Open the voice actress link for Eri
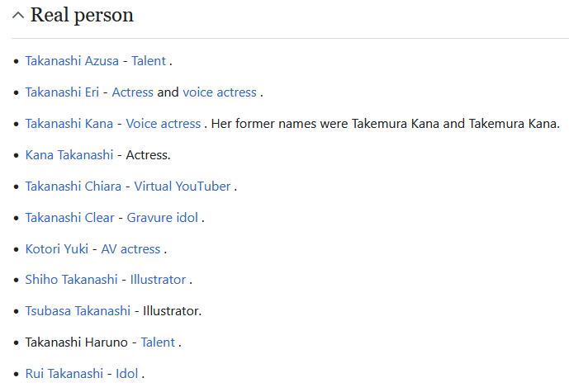569x392 pixels. click(220, 92)
